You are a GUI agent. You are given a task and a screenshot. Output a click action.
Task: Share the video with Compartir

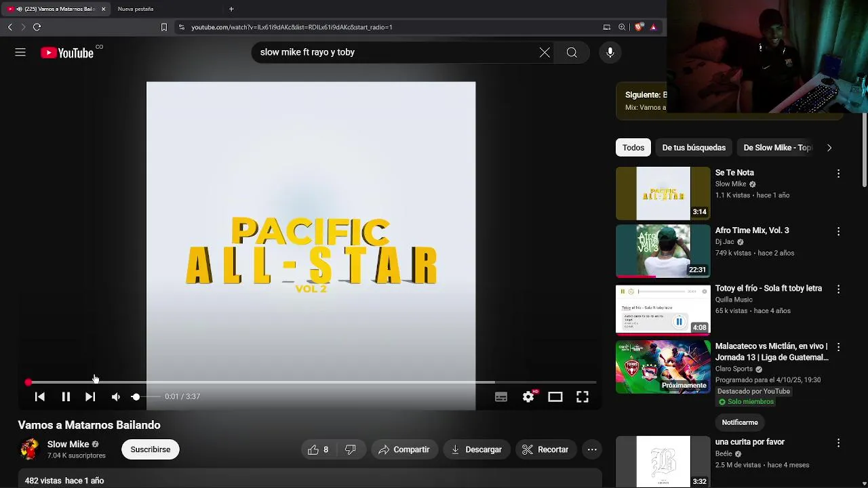coord(404,449)
